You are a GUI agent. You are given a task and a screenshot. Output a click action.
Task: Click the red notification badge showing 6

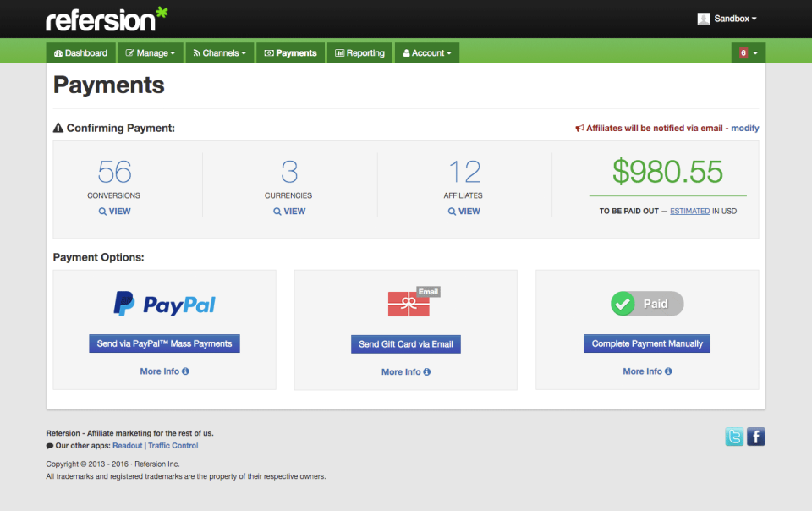pyautogui.click(x=743, y=52)
